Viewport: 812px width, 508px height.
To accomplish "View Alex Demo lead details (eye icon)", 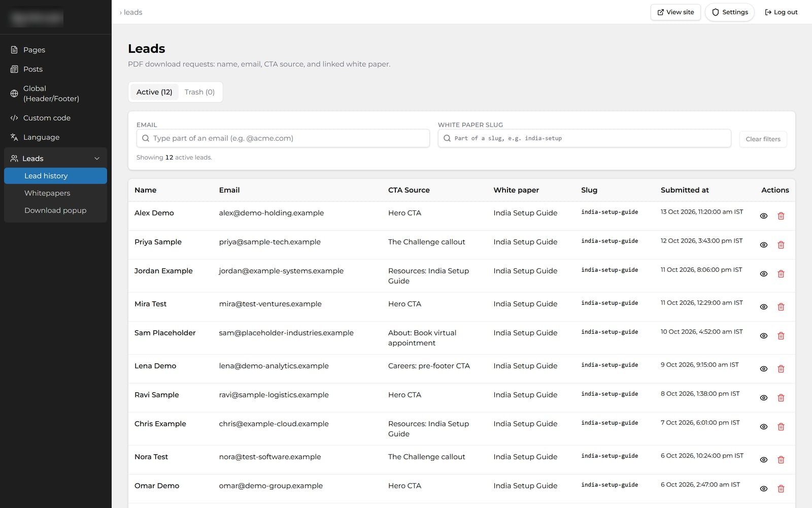I will [x=763, y=216].
